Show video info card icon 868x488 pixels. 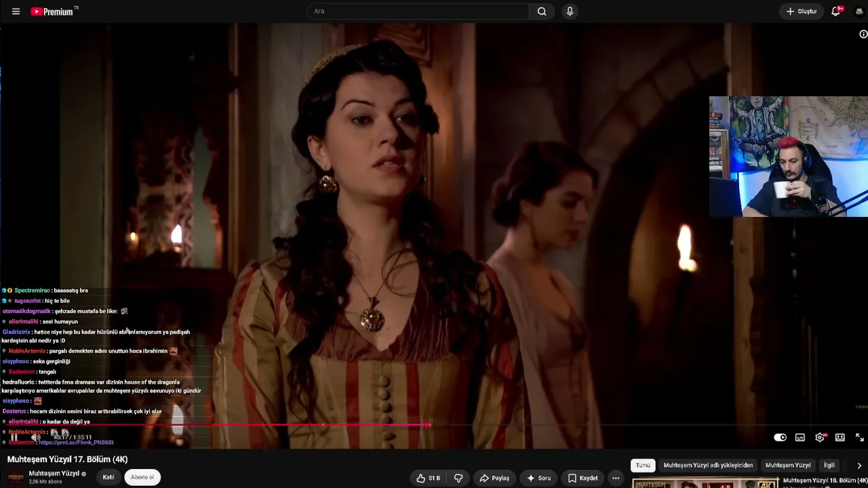(x=863, y=35)
